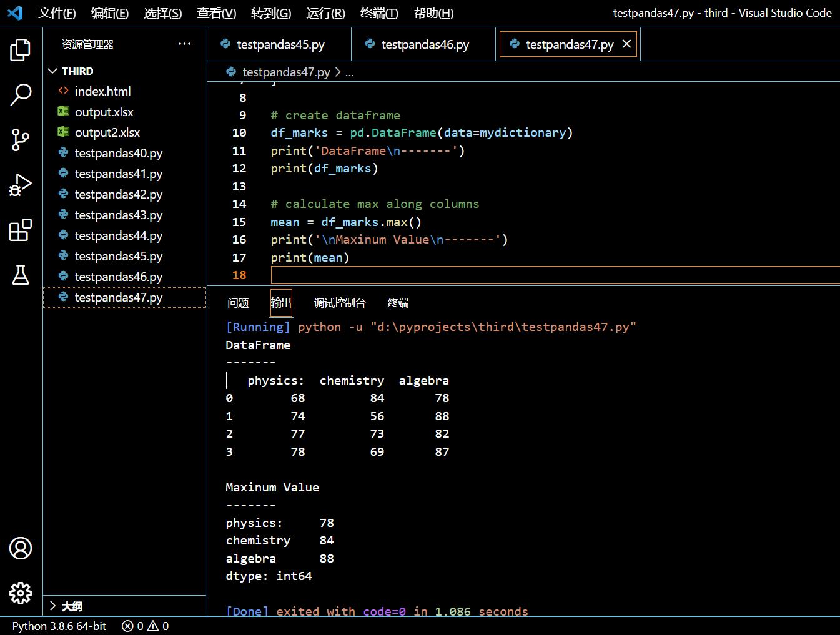
Task: Open the Source Control view icon
Action: (x=21, y=140)
